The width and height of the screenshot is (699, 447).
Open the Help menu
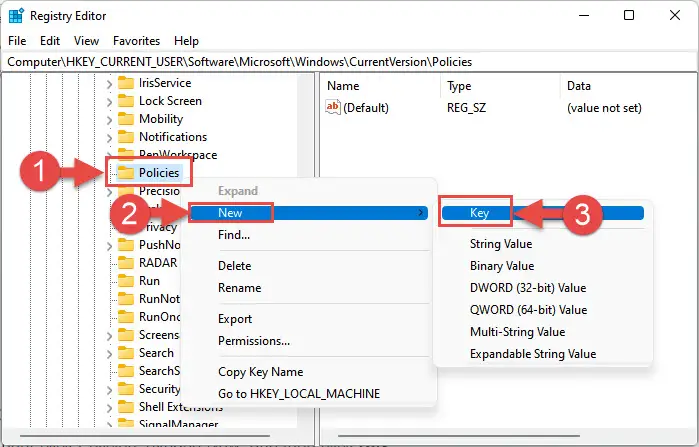pyautogui.click(x=186, y=41)
